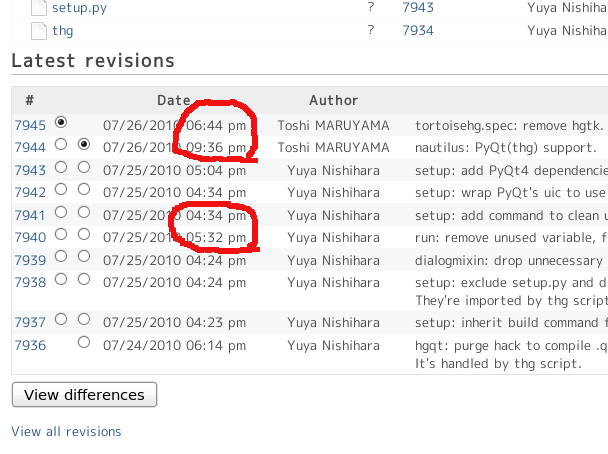
Task: Pick the right radio button for revision 7937
Action: (x=84, y=319)
